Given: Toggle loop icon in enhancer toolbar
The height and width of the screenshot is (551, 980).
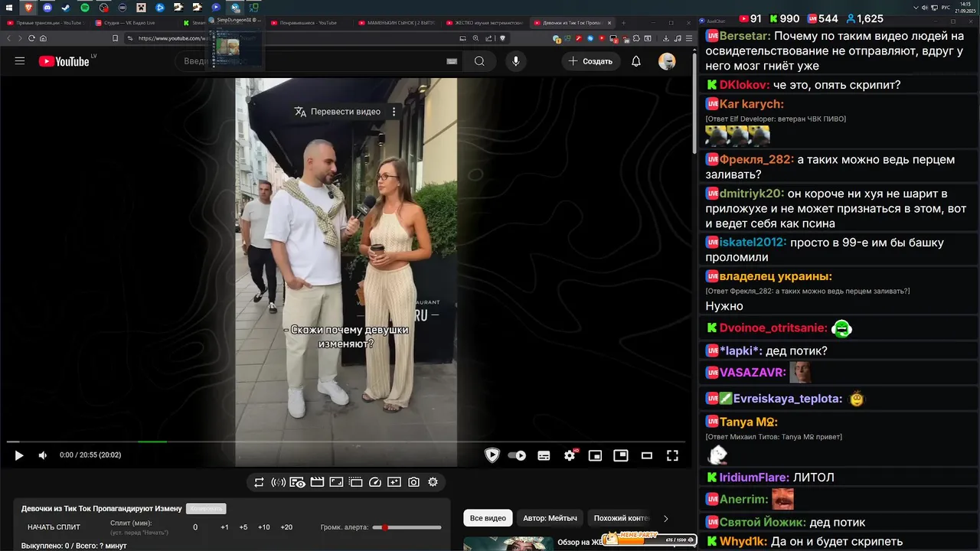Looking at the screenshot, I should (x=259, y=482).
